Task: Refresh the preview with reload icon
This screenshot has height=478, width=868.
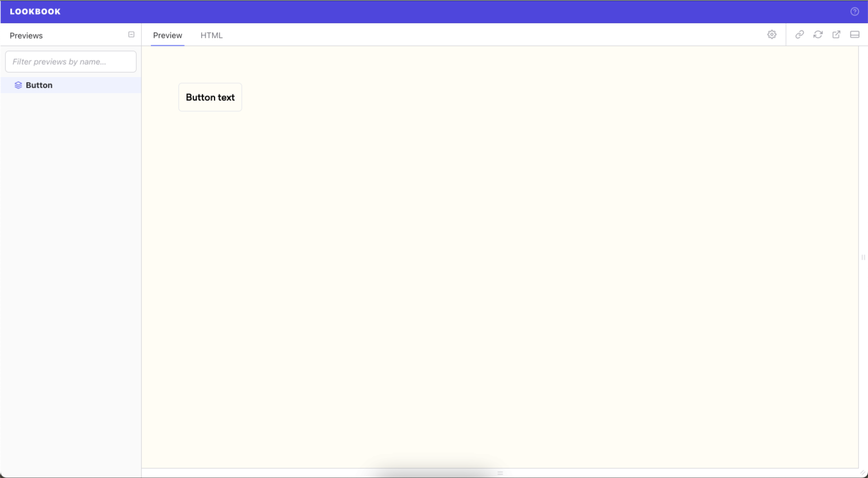Action: point(818,34)
